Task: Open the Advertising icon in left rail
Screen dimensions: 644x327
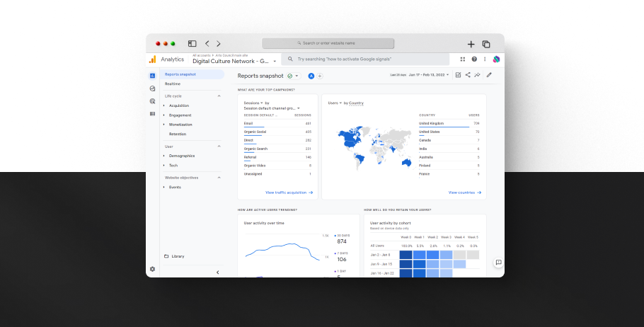Action: coord(152,101)
